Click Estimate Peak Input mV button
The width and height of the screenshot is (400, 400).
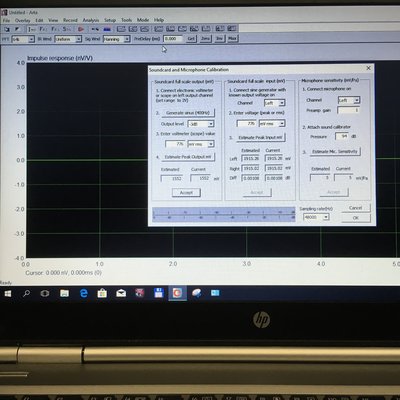click(260, 138)
